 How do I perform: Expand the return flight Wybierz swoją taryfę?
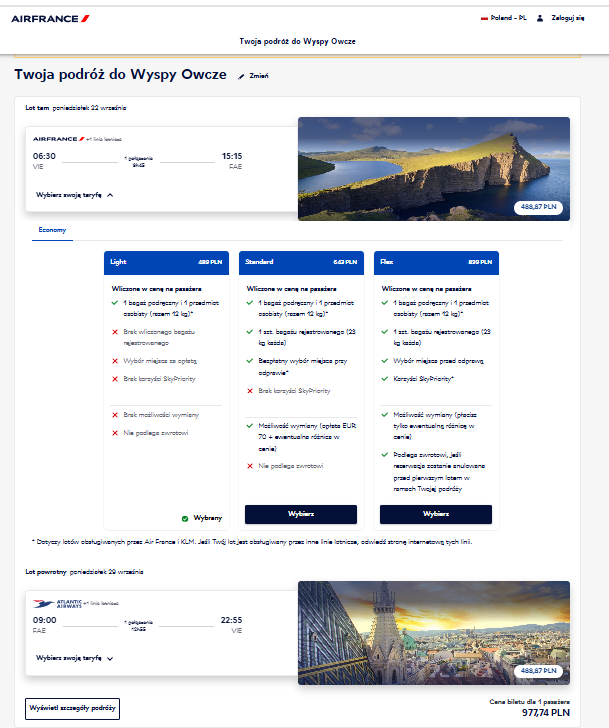[x=75, y=658]
